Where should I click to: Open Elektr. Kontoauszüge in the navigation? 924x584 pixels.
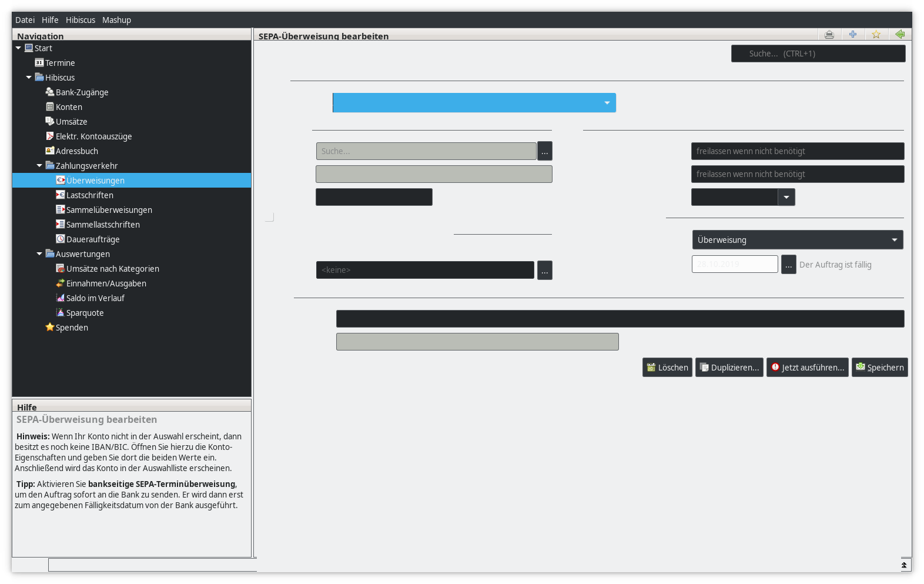tap(93, 136)
